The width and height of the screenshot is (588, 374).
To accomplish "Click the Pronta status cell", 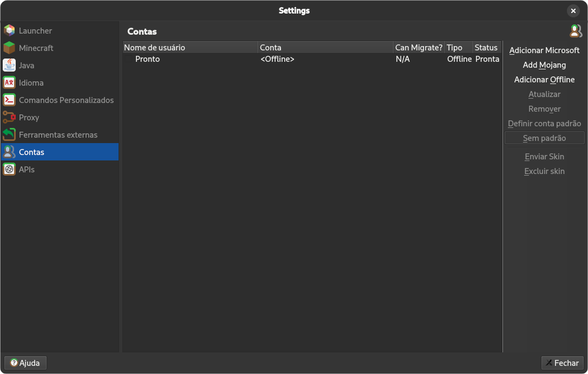I will click(x=487, y=59).
